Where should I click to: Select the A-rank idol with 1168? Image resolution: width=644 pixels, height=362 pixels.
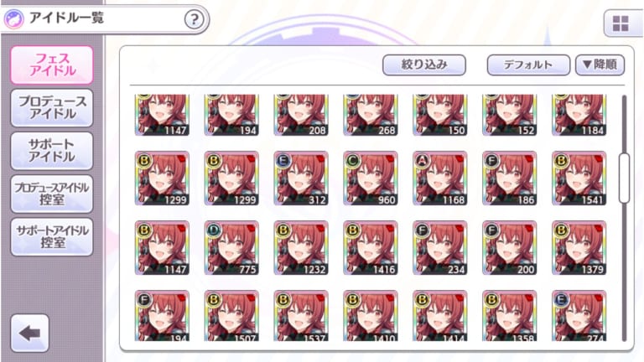click(440, 178)
